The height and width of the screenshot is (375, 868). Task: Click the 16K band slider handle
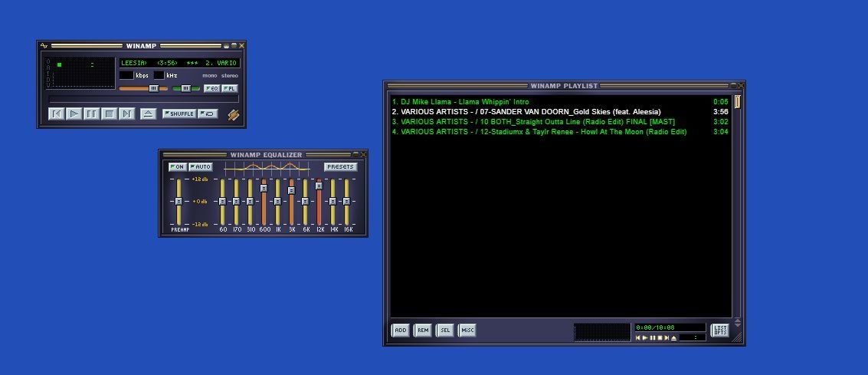pos(346,202)
